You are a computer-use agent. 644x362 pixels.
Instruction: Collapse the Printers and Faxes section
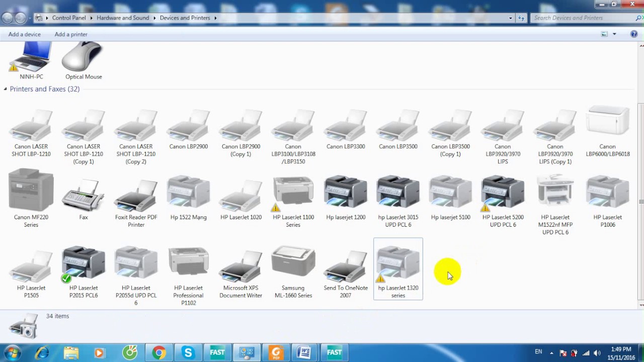tap(5, 89)
